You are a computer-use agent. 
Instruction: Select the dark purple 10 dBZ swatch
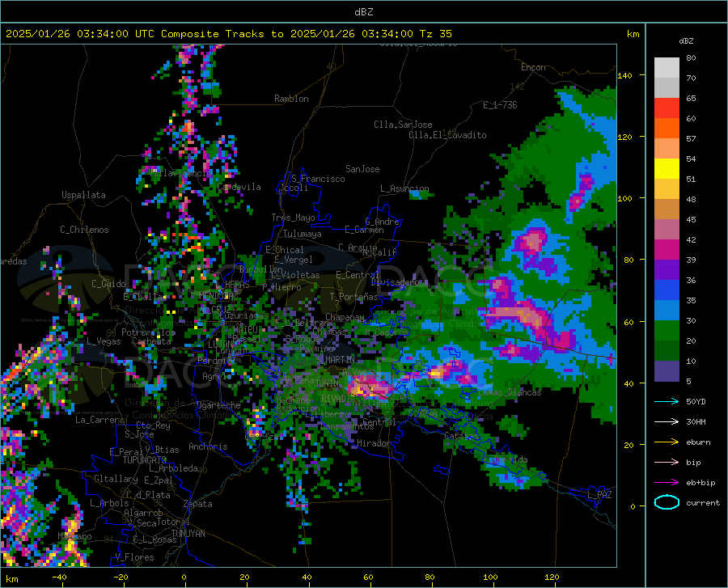[x=667, y=371]
